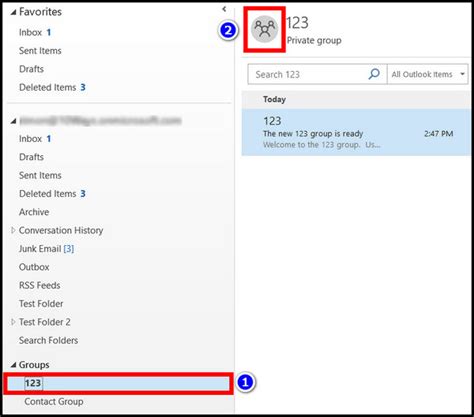Open the Conversation History folder
This screenshot has width=474, height=417.
[x=61, y=230]
